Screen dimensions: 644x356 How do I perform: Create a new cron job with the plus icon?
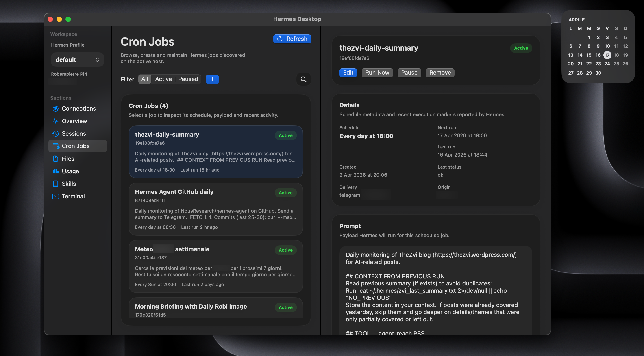212,79
